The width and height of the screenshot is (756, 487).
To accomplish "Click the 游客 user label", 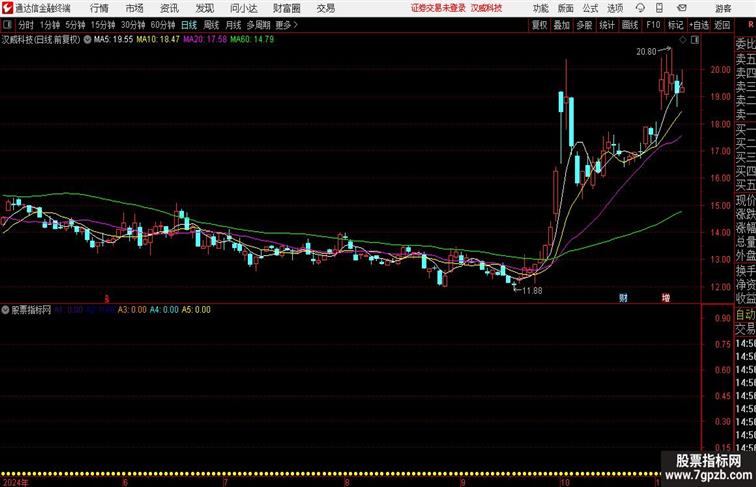I will [723, 8].
